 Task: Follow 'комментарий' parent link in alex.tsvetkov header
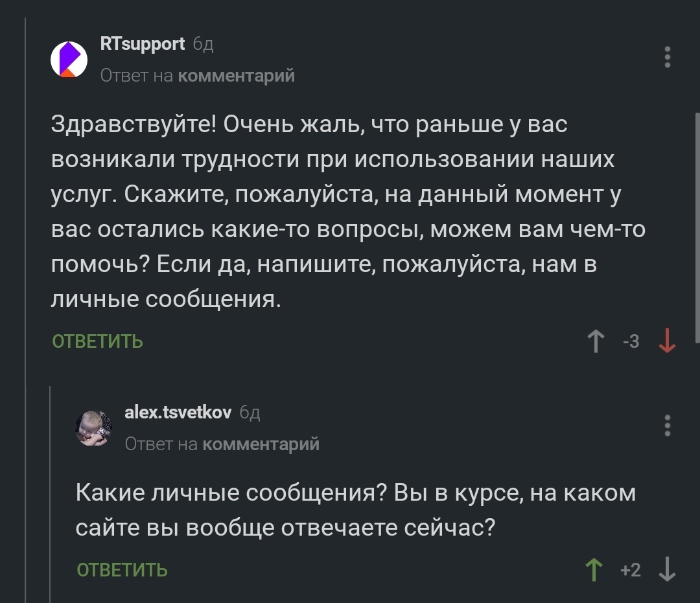pos(261,444)
